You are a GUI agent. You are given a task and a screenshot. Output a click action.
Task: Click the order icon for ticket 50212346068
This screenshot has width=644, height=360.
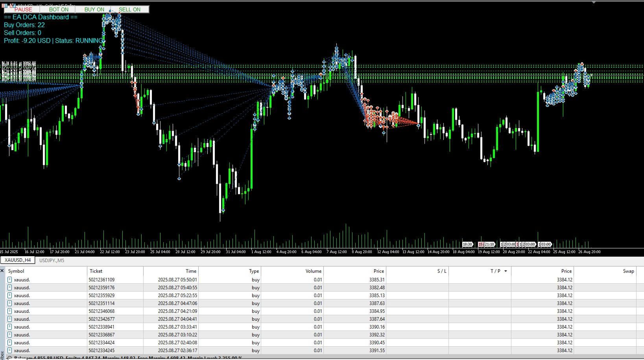coord(10,311)
